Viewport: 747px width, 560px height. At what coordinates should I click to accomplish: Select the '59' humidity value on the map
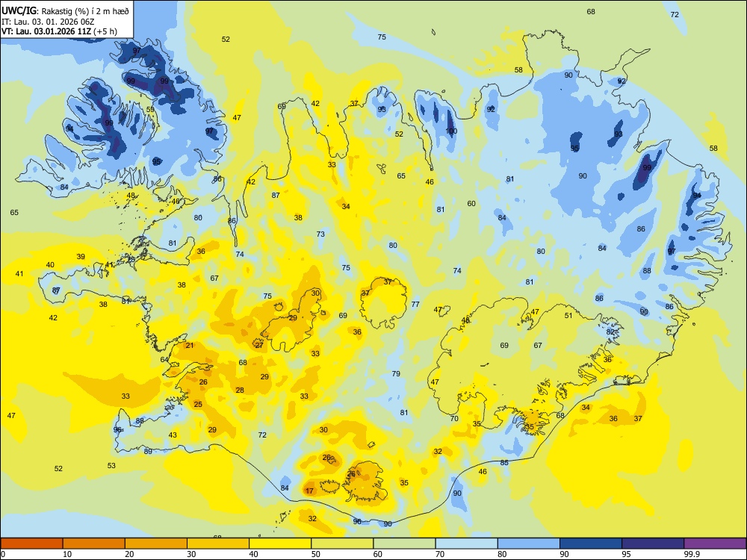(x=151, y=109)
